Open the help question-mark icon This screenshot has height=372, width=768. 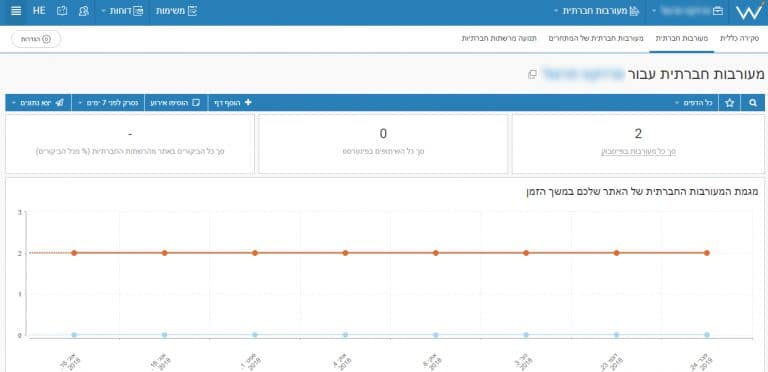pyautogui.click(x=62, y=11)
